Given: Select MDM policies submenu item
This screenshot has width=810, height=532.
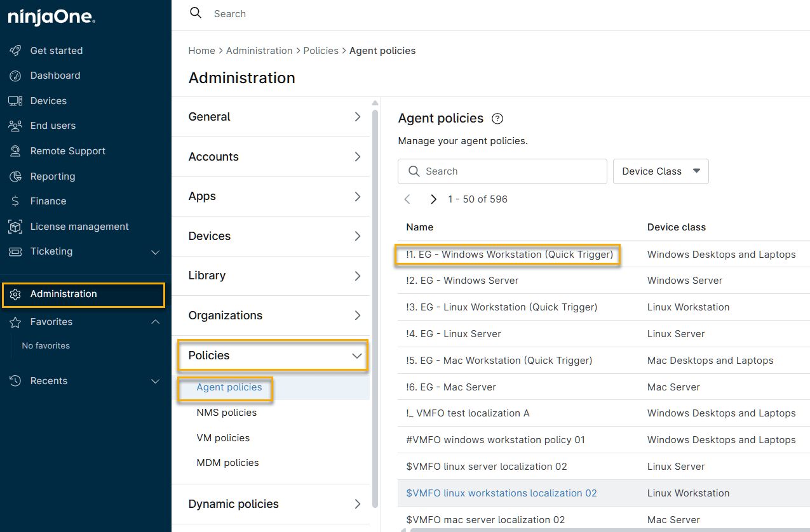Looking at the screenshot, I should [x=227, y=463].
